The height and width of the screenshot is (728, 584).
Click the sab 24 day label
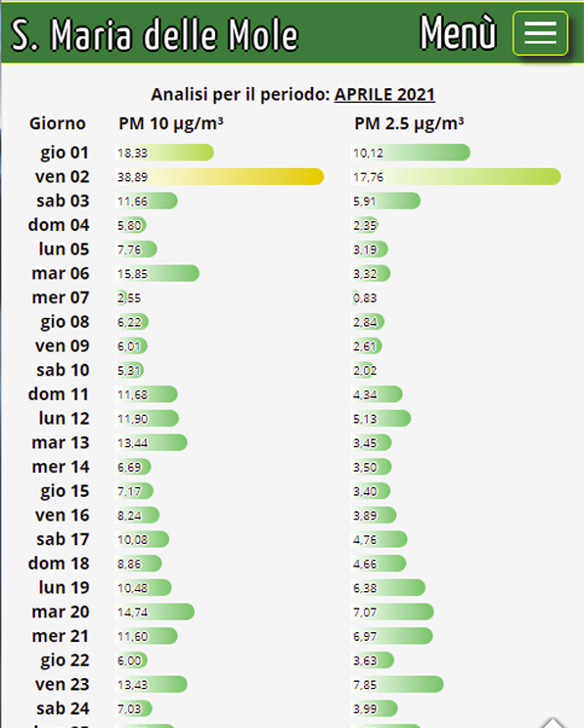click(63, 708)
